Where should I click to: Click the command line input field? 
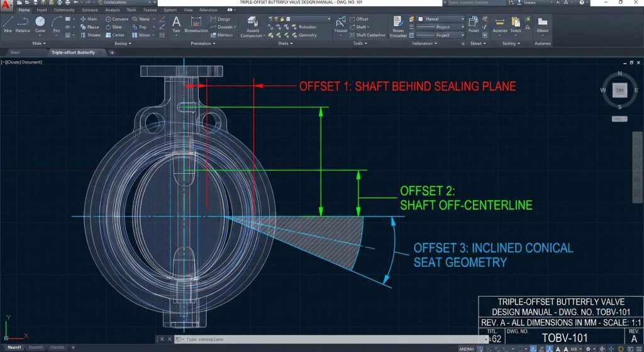(314, 339)
